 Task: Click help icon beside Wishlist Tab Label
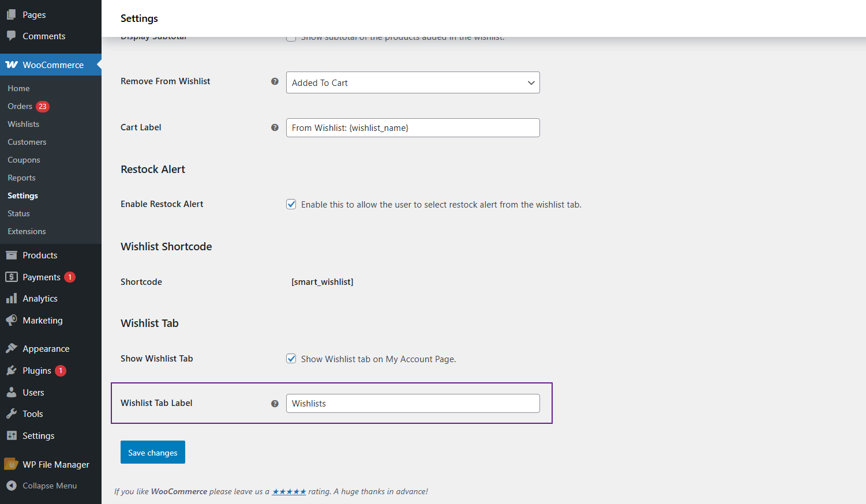point(275,404)
